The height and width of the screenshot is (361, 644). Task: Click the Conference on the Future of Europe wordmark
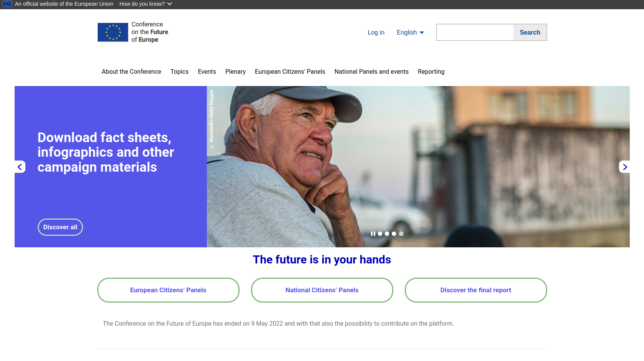point(149,32)
